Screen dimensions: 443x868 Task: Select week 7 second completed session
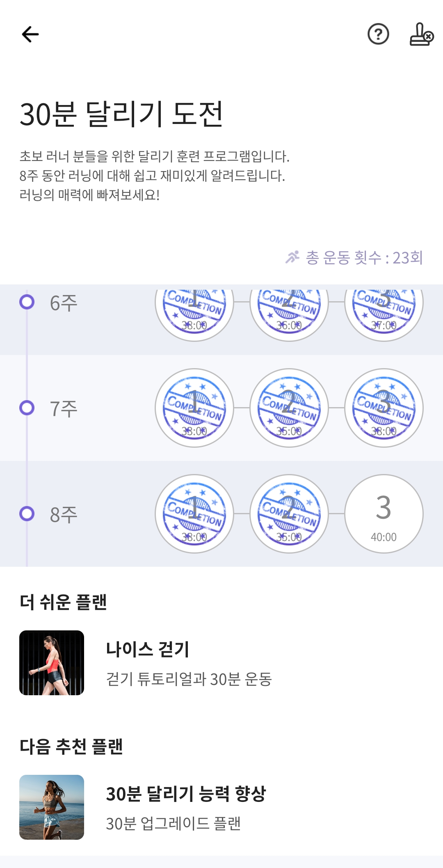pyautogui.click(x=289, y=408)
